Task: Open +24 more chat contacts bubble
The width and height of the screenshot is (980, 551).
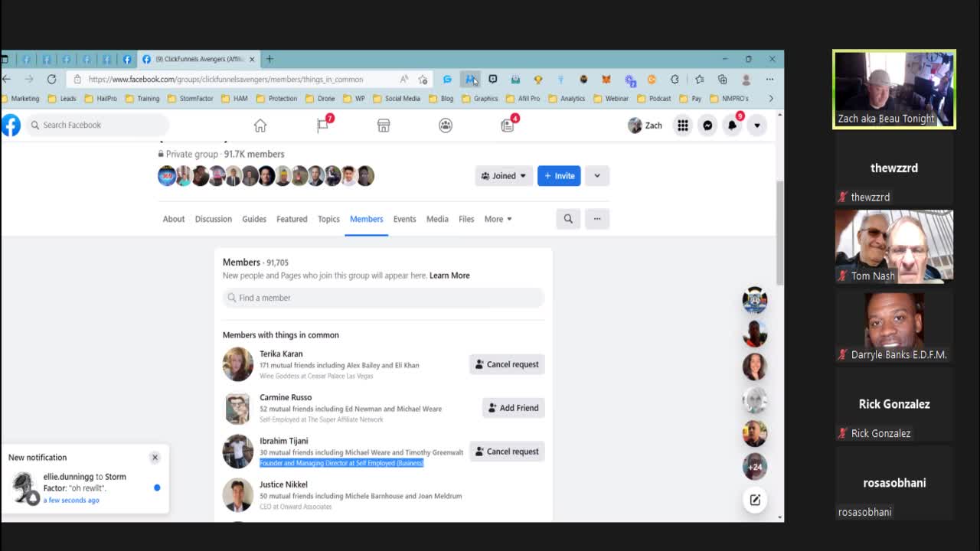Action: click(x=755, y=467)
